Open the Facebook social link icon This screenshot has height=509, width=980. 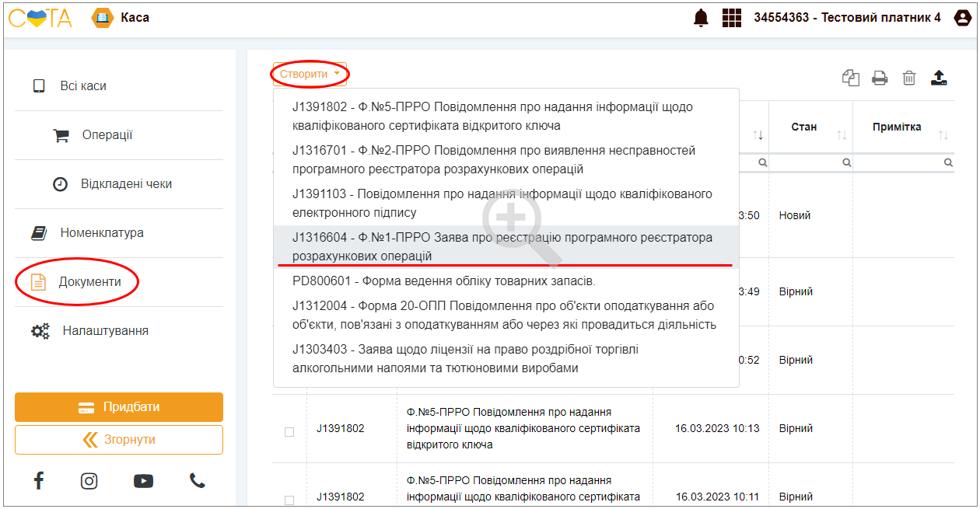pos(39,480)
